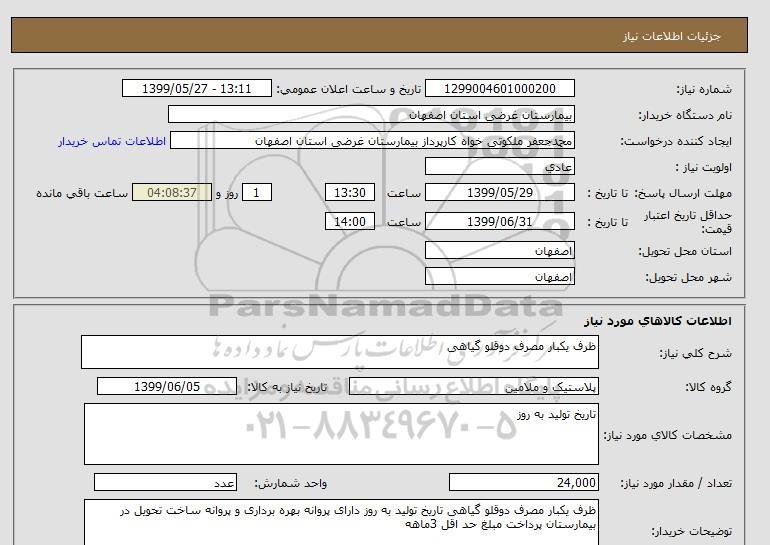
Task: Click the response deadline time 13:30
Action: (350, 192)
